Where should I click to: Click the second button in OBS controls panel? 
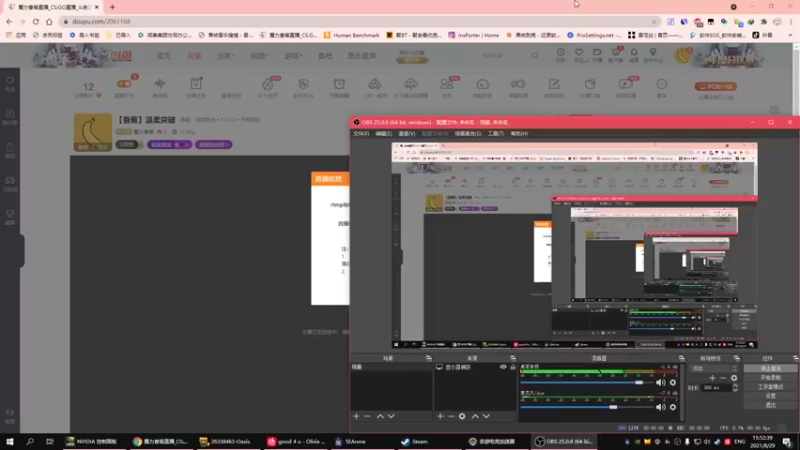[770, 378]
